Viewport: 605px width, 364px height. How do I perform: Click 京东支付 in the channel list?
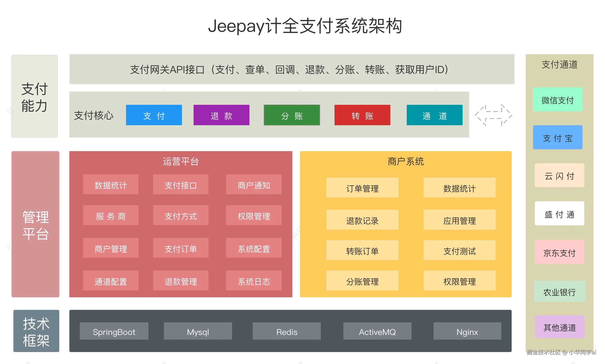559,252
